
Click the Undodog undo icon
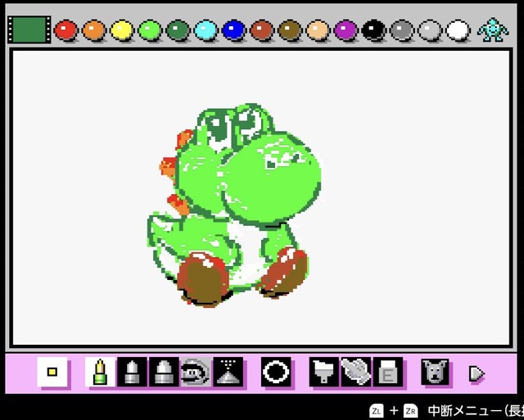[435, 372]
